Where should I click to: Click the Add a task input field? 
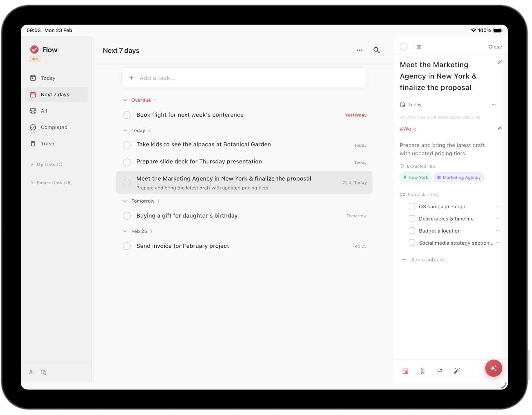(x=244, y=78)
